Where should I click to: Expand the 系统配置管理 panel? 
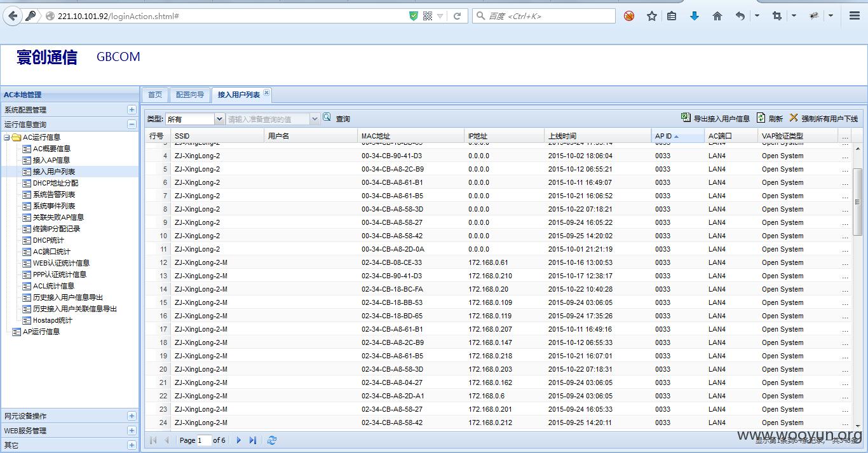pos(132,110)
